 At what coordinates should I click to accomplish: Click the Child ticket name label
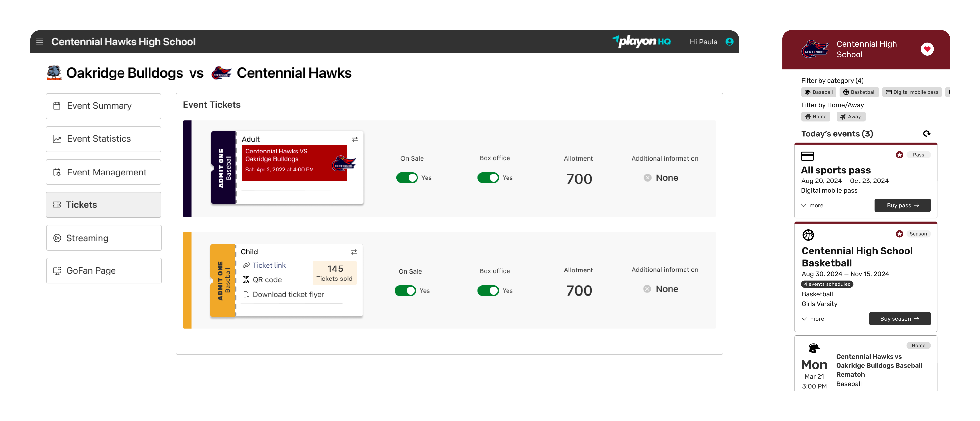point(249,252)
